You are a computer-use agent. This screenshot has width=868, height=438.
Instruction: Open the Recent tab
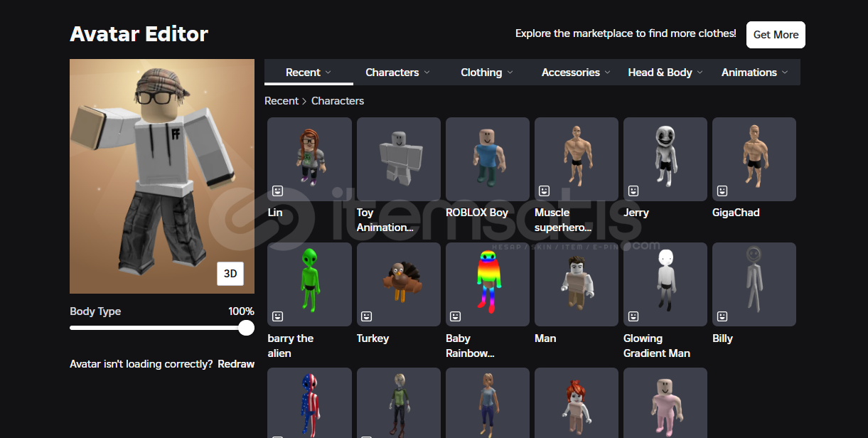(x=309, y=72)
